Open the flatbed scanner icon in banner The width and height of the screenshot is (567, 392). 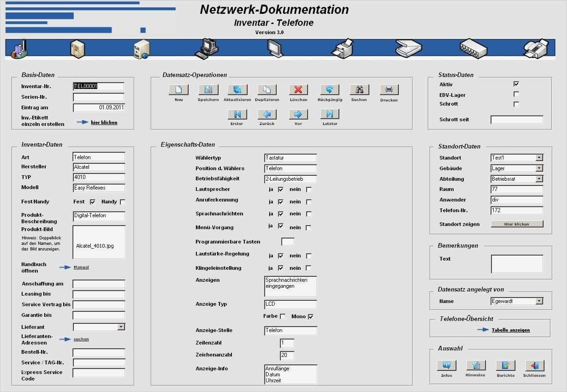click(408, 48)
